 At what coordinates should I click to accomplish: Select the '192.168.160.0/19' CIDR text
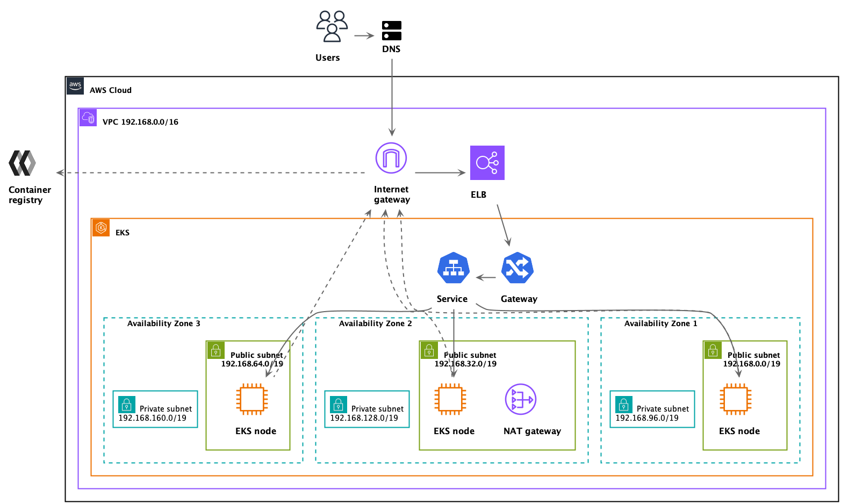[x=153, y=418]
